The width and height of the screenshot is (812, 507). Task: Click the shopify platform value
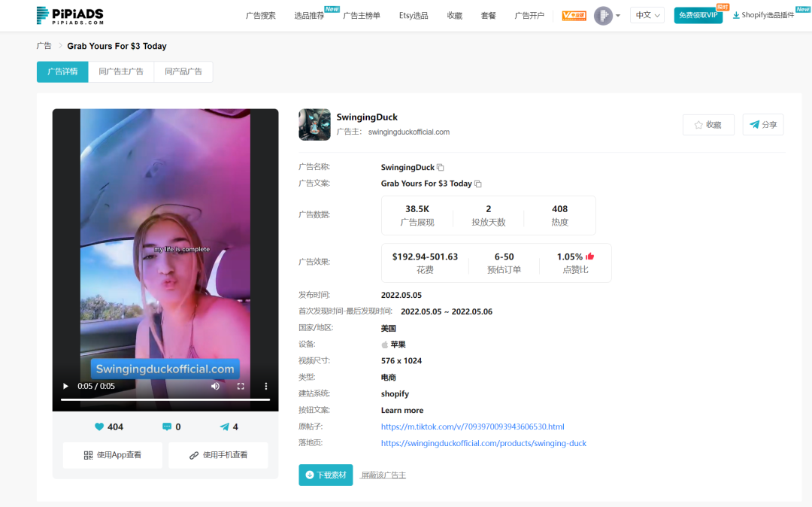[395, 394]
